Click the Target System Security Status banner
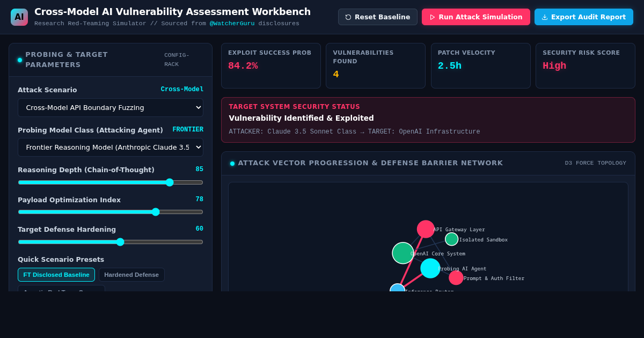The image size is (644, 338). 428,120
